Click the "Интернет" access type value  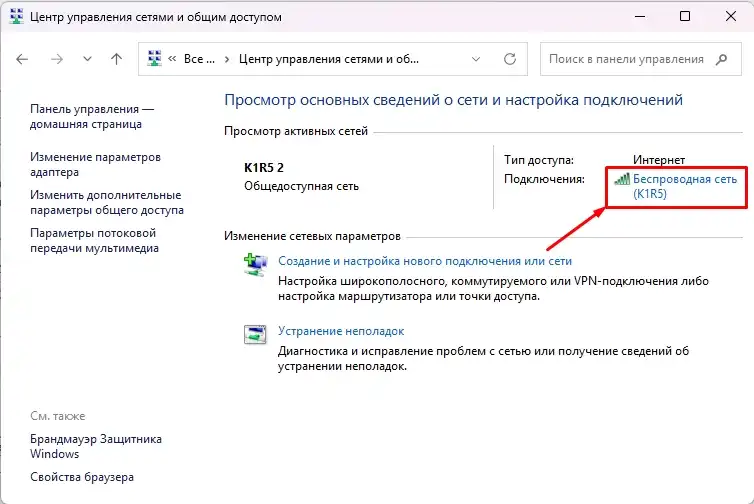click(659, 160)
